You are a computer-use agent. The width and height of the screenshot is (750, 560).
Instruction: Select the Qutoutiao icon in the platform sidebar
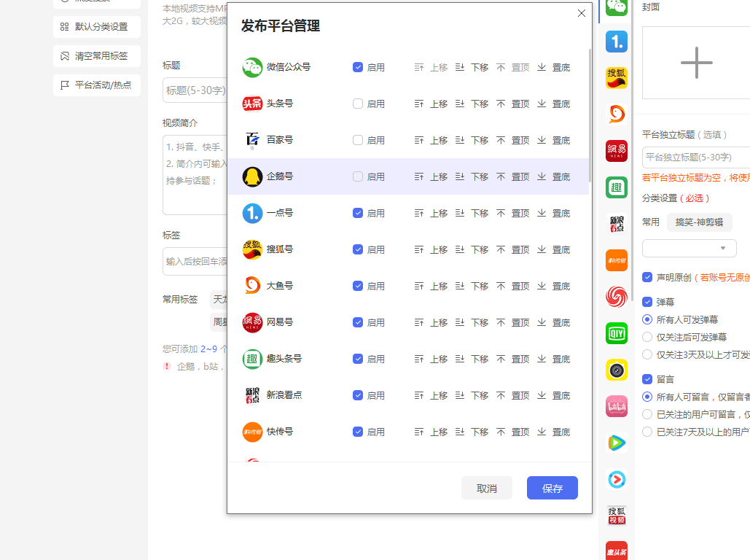pos(616,187)
